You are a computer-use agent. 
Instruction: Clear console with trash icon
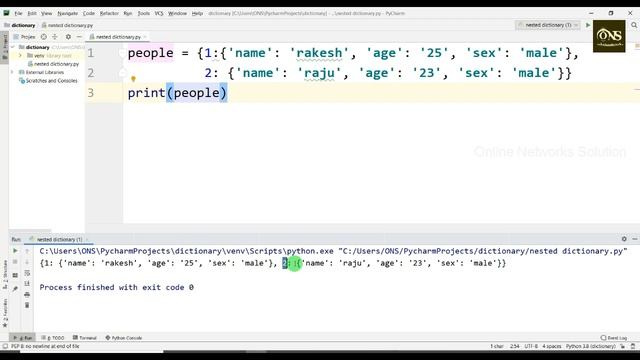pos(27,305)
